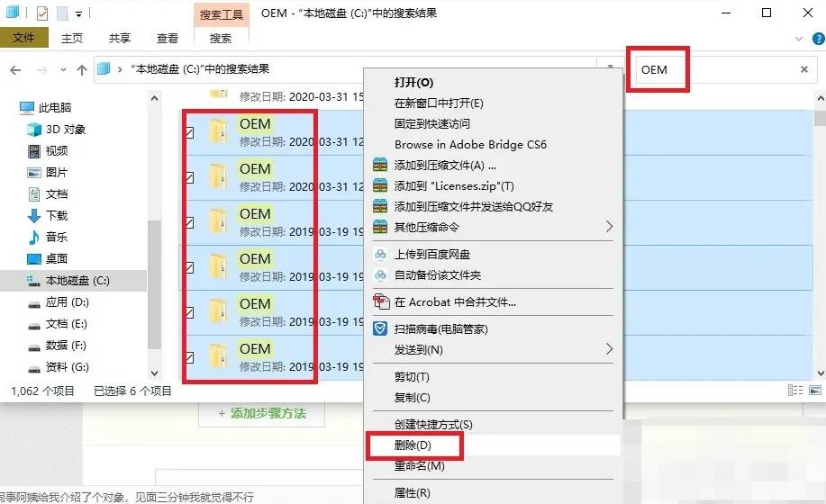Open 下载 folder in the navigation pane
Viewport: 826px width, 504px height.
(48, 215)
